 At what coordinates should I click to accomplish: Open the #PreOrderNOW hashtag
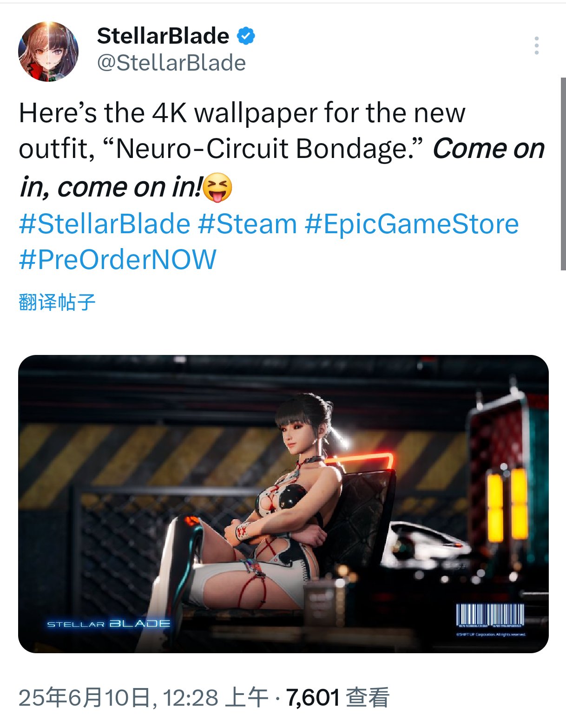118,259
